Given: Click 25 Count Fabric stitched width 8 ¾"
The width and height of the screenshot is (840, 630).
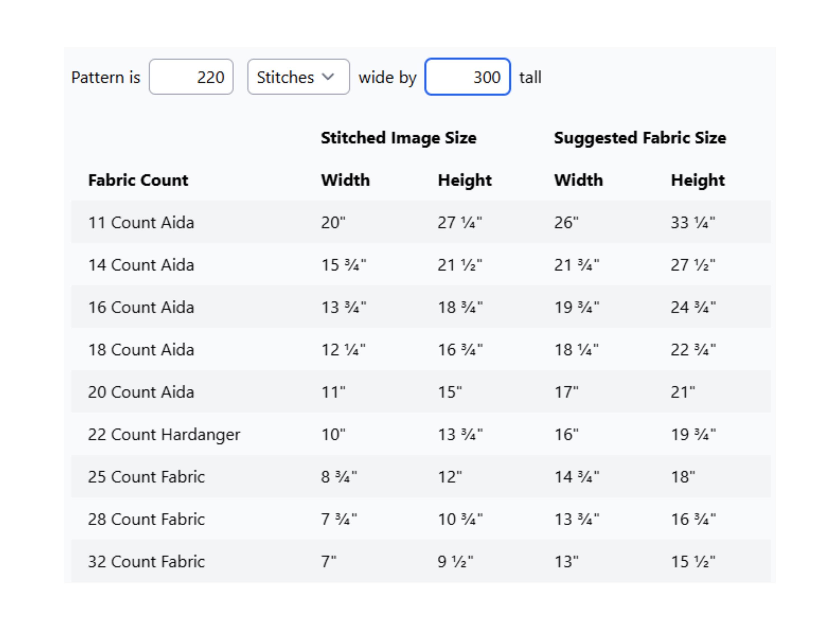Looking at the screenshot, I should pos(339,477).
